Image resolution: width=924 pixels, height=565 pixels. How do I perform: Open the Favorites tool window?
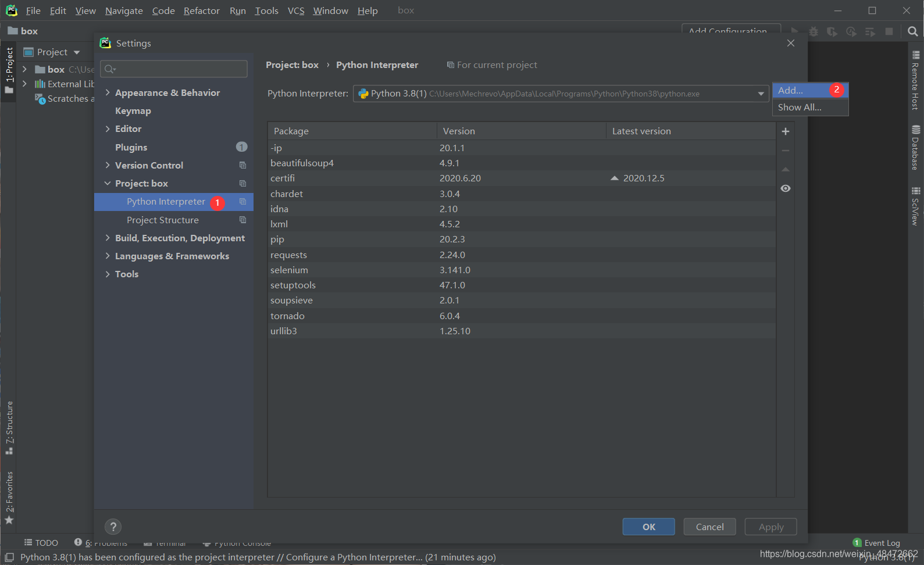tap(9, 498)
